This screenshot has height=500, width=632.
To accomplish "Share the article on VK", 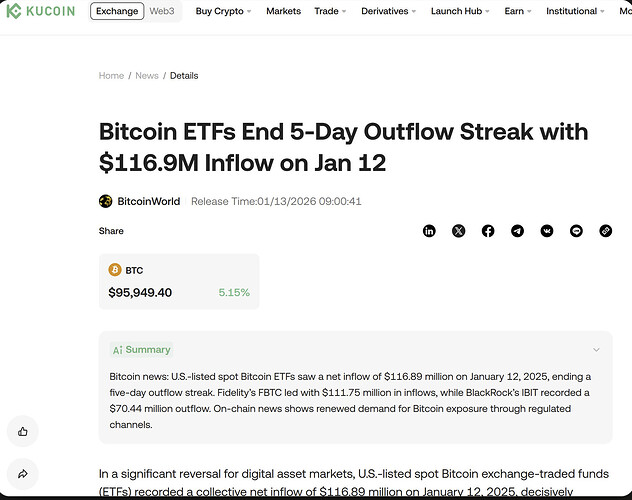I will pyautogui.click(x=547, y=231).
